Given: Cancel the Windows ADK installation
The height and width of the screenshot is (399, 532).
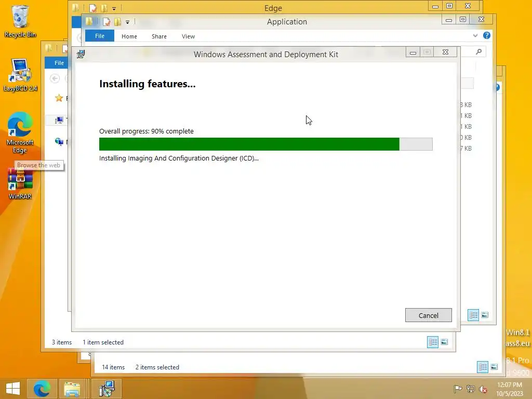Looking at the screenshot, I should click(x=428, y=315).
